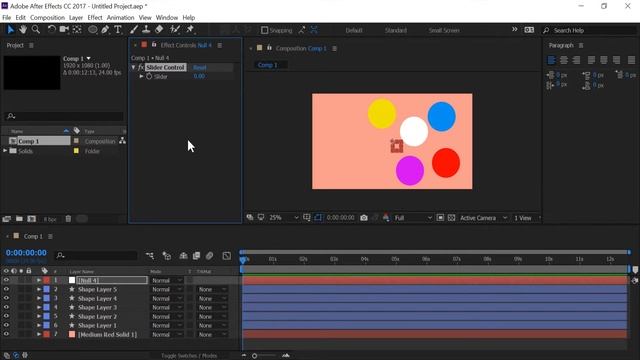
Task: Select the Unified Camera tool
Action: click(x=64, y=29)
